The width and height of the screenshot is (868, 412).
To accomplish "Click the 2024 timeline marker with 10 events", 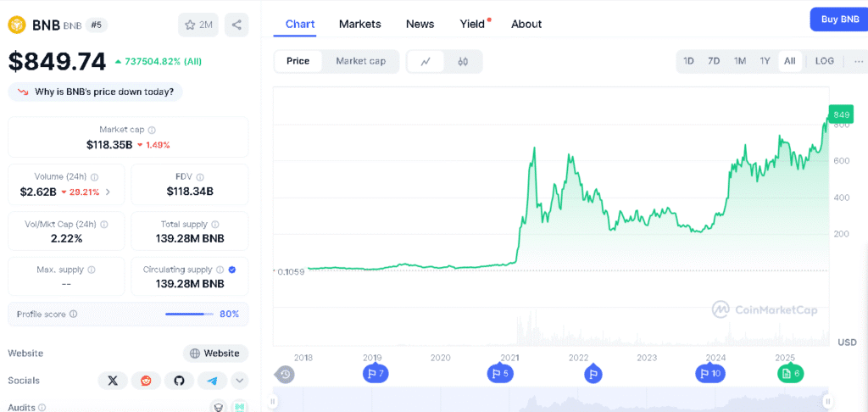I will (x=710, y=373).
